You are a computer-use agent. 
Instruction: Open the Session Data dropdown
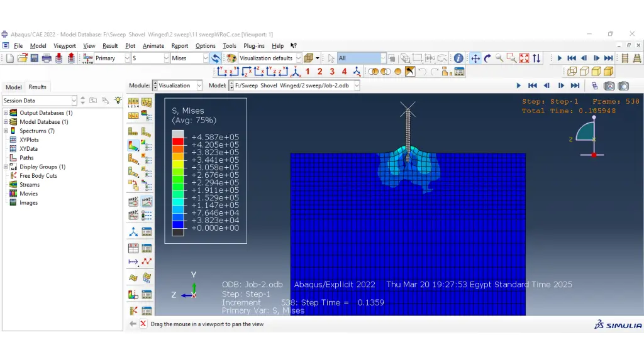pyautogui.click(x=40, y=101)
